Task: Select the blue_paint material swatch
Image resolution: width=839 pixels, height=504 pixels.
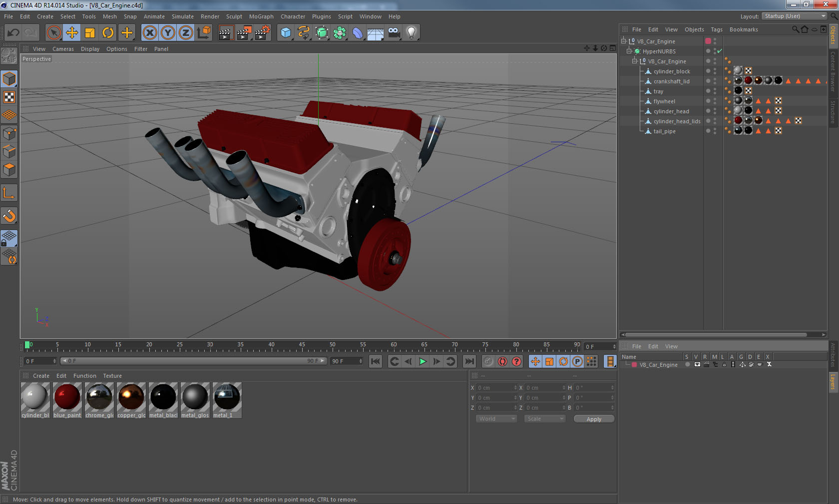Action: (67, 397)
